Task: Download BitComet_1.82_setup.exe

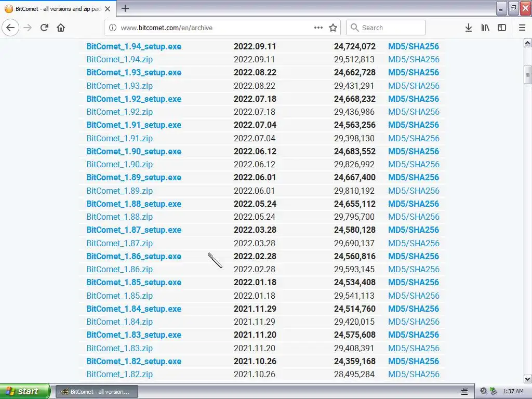Action: point(134,362)
